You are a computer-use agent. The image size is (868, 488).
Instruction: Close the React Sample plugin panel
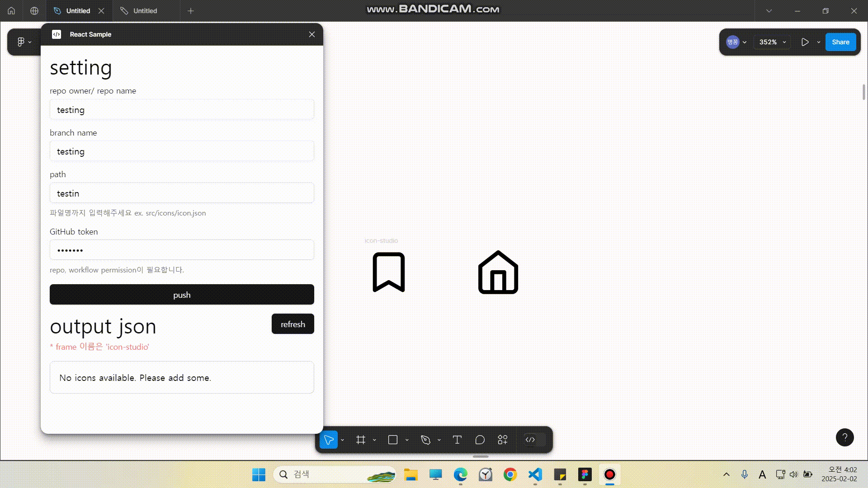point(312,34)
